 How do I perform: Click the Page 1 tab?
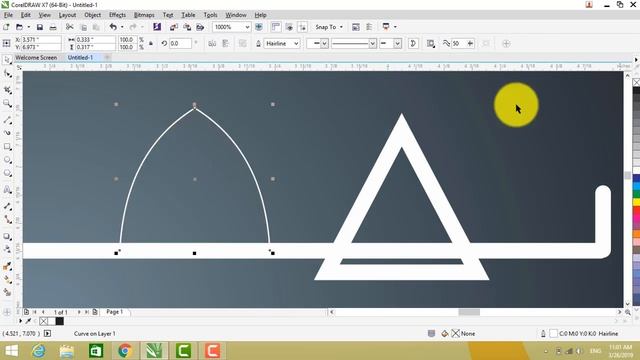click(x=114, y=312)
